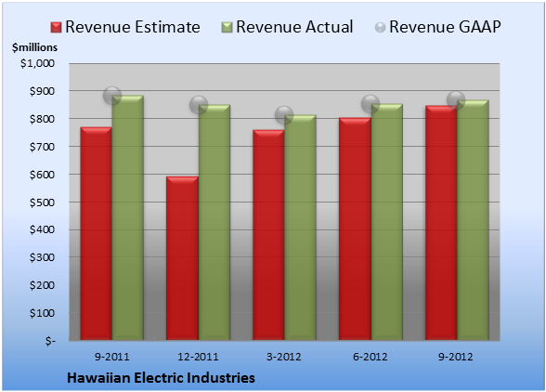Click the GAAP sphere marker above 12-2011
Screen dimensions: 546x392
click(199, 105)
